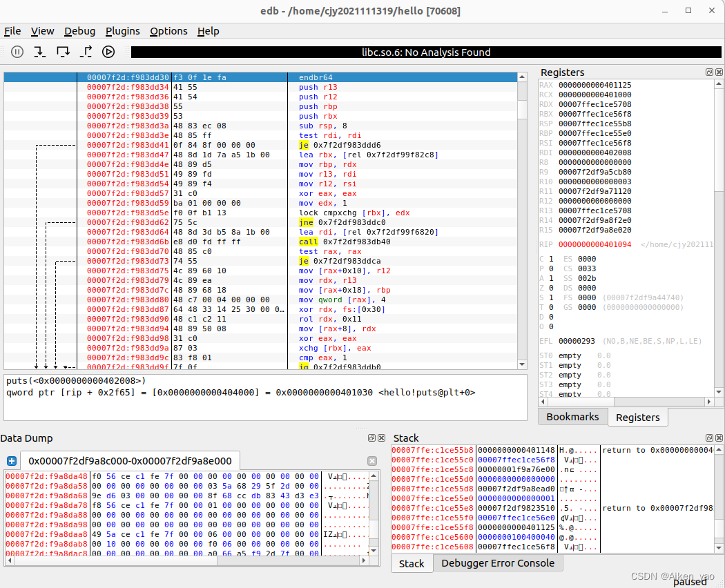Viewport: 725px width, 588px height.
Task: Click the 'libc.so.6: No Analysis Found' banner
Action: (426, 52)
